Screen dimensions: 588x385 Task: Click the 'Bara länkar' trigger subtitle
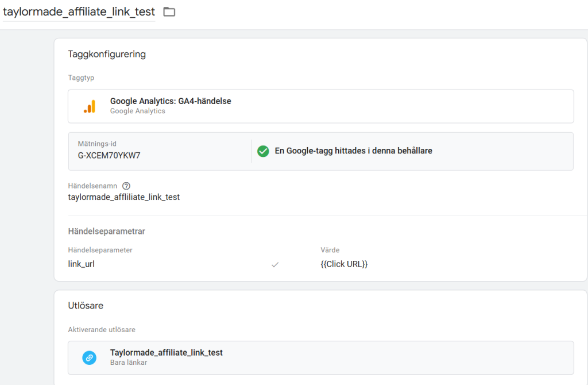(129, 363)
